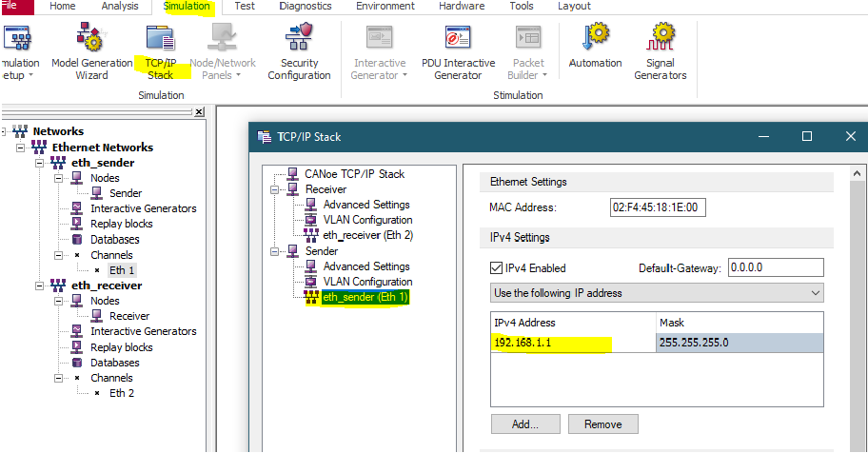Maximize the TCP/IP Stack window
This screenshot has width=868, height=453.
pos(807,136)
